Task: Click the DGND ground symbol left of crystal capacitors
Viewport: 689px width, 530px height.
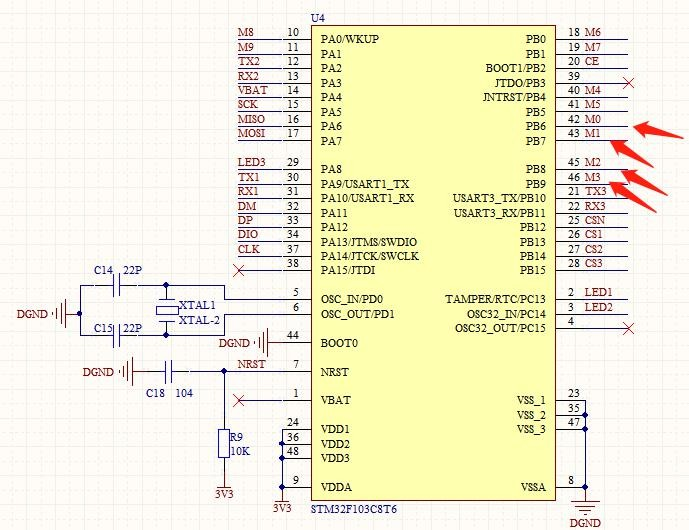Action: [x=61, y=314]
